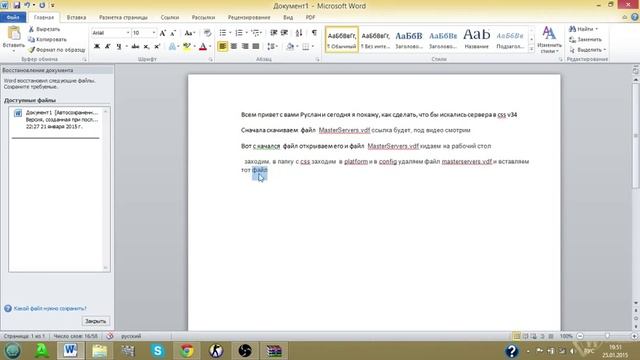The image size is (640, 360).
Task: Open Skype from the taskbar
Action: pos(158,351)
